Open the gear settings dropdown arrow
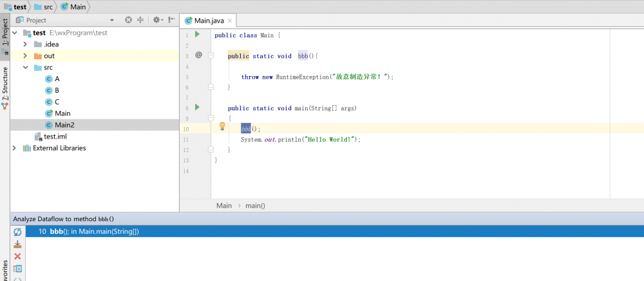 (162, 20)
